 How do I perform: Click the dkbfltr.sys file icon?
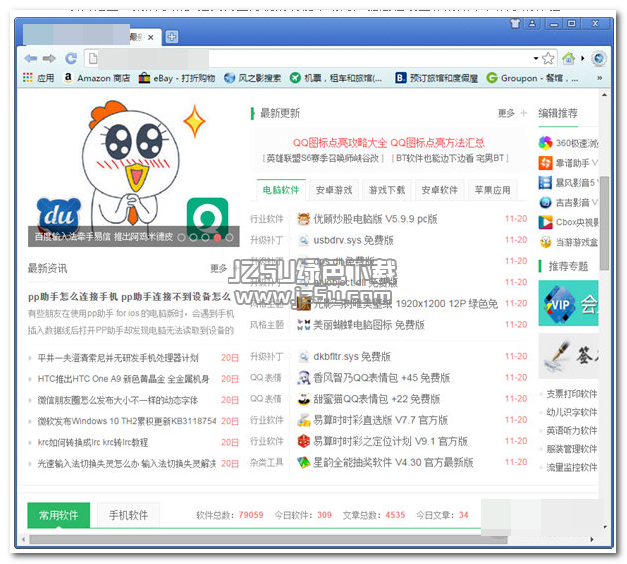click(304, 356)
